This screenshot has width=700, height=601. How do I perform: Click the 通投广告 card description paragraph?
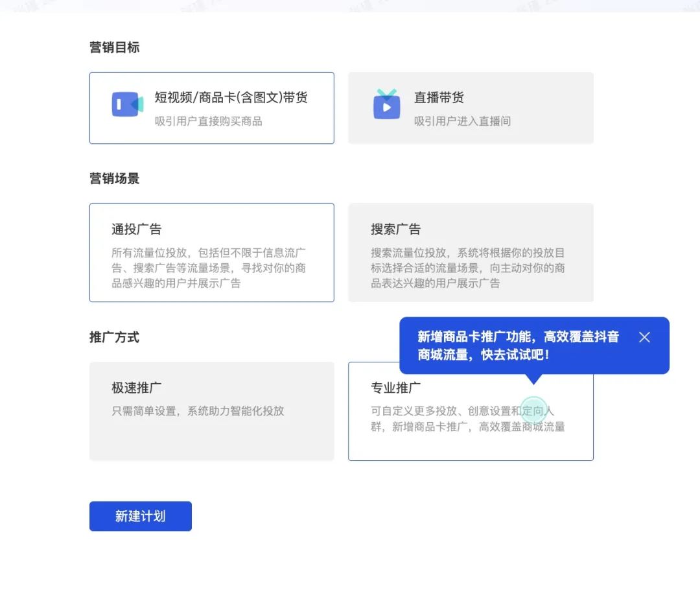pyautogui.click(x=208, y=268)
